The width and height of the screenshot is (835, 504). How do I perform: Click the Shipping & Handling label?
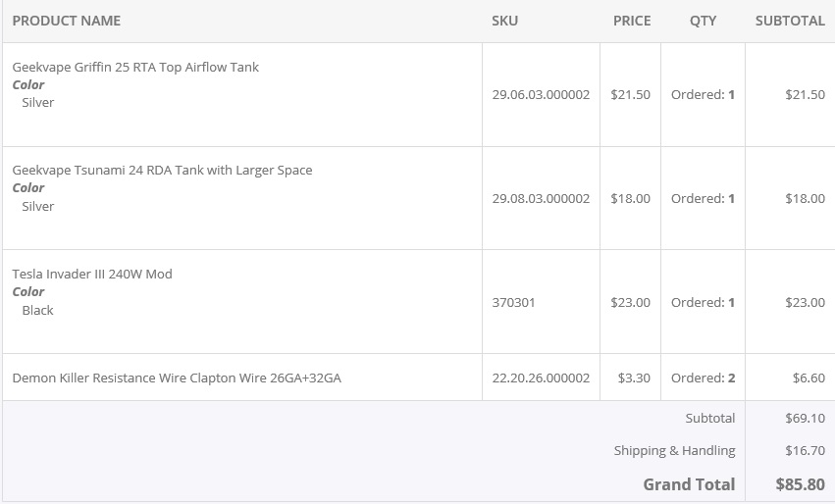pos(674,450)
